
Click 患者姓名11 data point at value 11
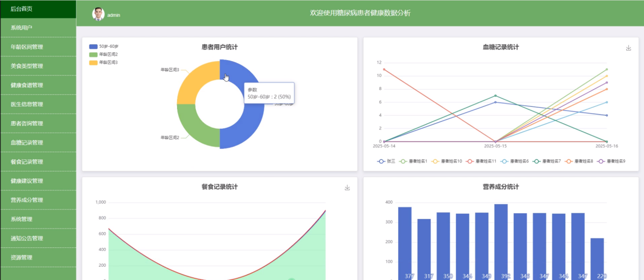[384, 69]
